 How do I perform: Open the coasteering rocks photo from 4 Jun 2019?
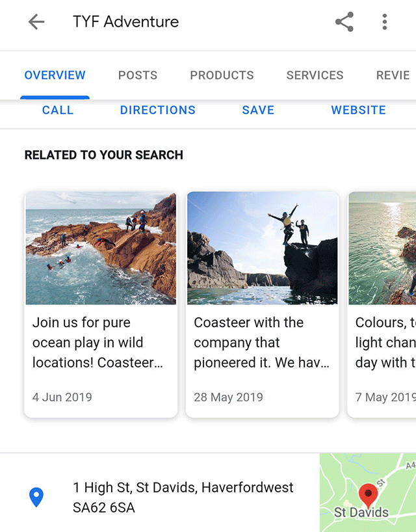101,248
